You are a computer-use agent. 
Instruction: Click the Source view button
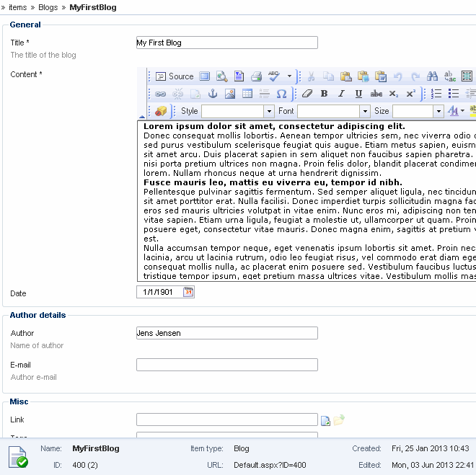[x=175, y=76]
